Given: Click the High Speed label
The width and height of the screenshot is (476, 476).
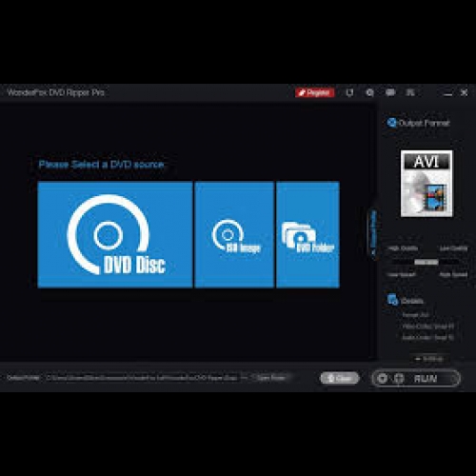Looking at the screenshot, I should 453,275.
